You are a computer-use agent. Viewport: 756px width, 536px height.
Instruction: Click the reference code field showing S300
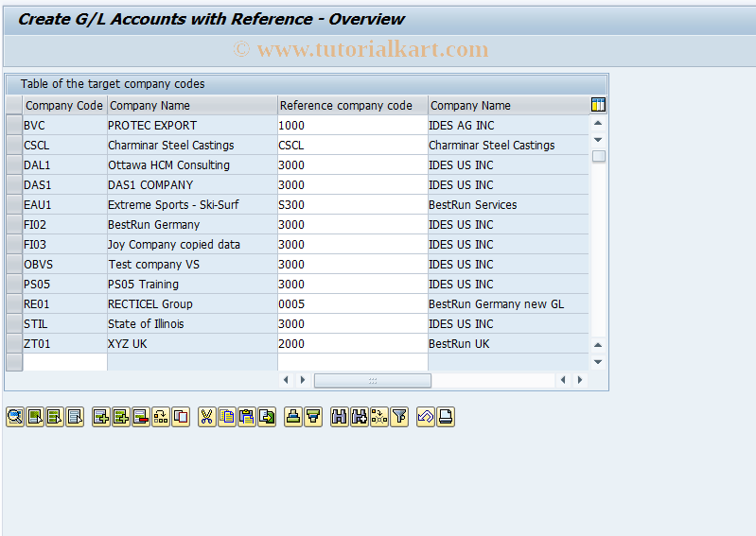tap(352, 205)
